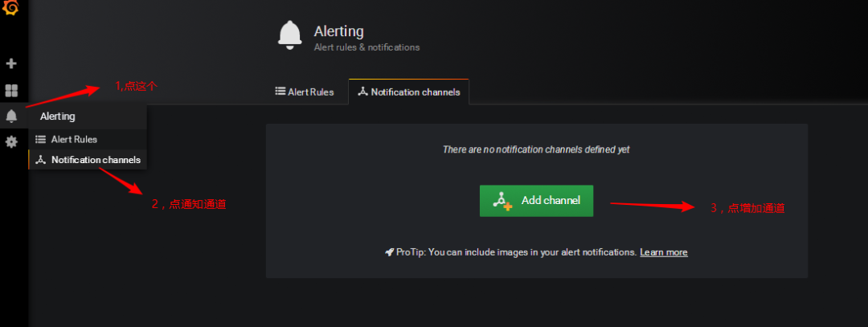Open the Dashboards four-squares sidebar icon

click(11, 91)
